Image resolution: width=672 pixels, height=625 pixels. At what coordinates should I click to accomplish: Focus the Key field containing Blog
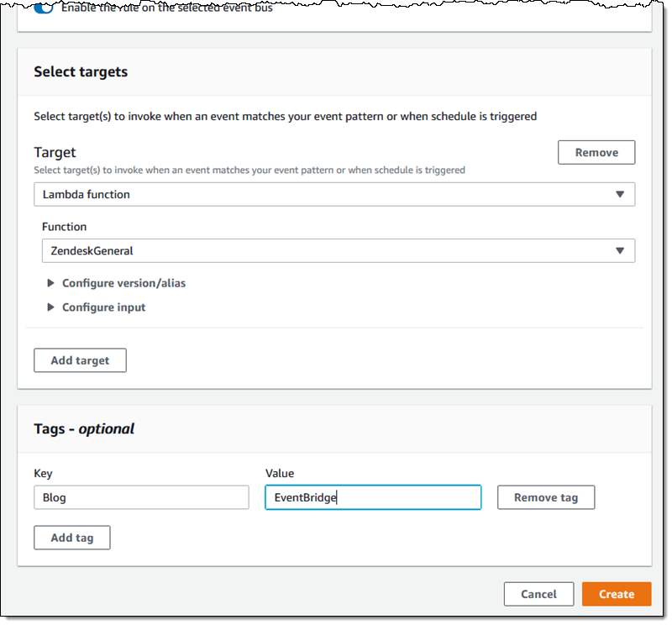[x=141, y=497]
